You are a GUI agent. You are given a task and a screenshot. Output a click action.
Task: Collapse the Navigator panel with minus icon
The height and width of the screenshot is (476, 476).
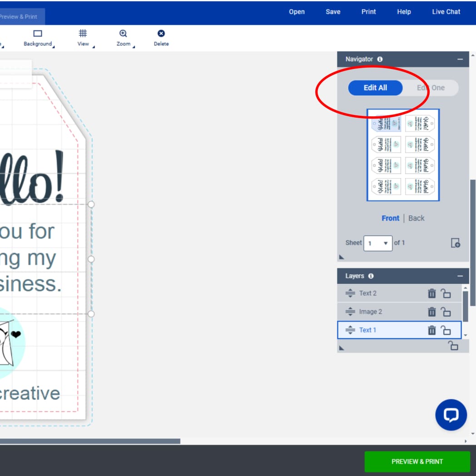[x=460, y=59]
